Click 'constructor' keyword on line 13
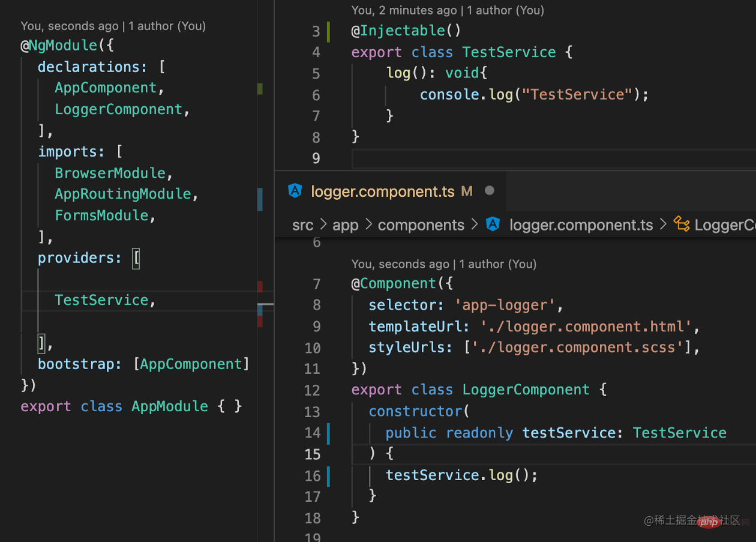The height and width of the screenshot is (542, 756). point(415,411)
